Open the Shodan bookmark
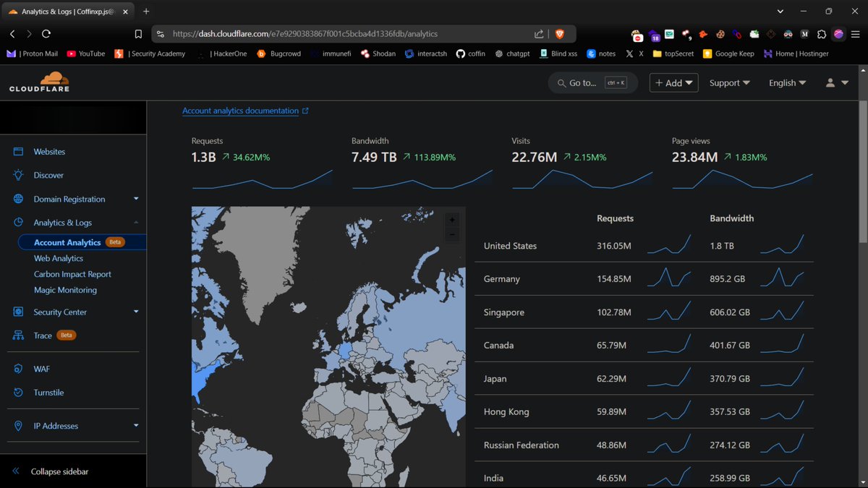 [x=378, y=53]
